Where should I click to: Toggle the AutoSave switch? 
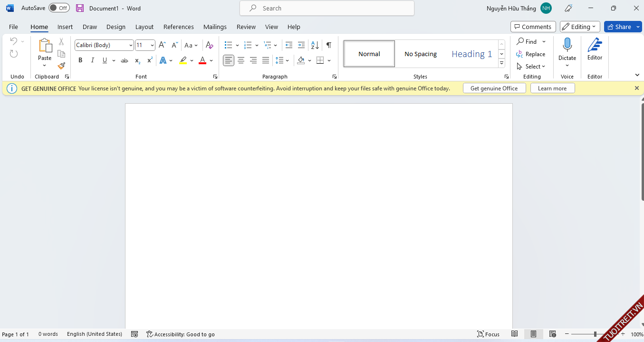59,8
